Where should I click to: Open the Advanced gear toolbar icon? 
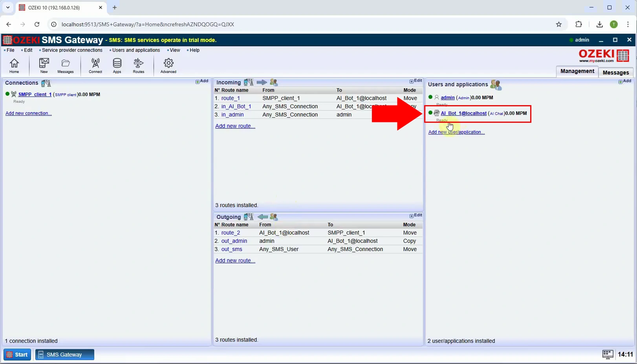(x=168, y=66)
